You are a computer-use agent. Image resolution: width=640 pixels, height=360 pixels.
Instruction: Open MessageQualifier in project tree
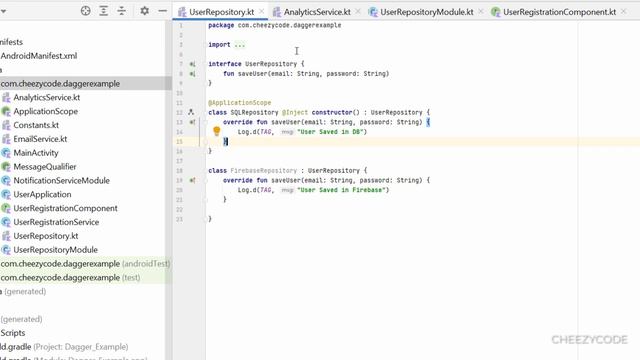pos(45,167)
